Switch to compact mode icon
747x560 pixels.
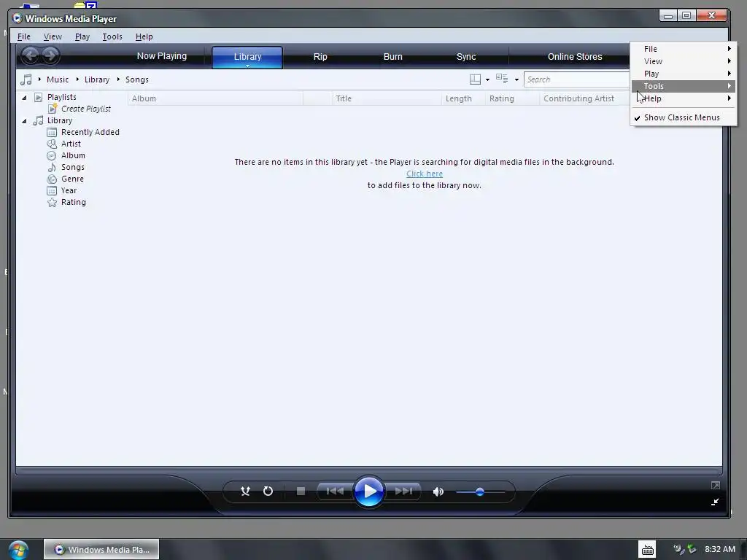pos(715,502)
